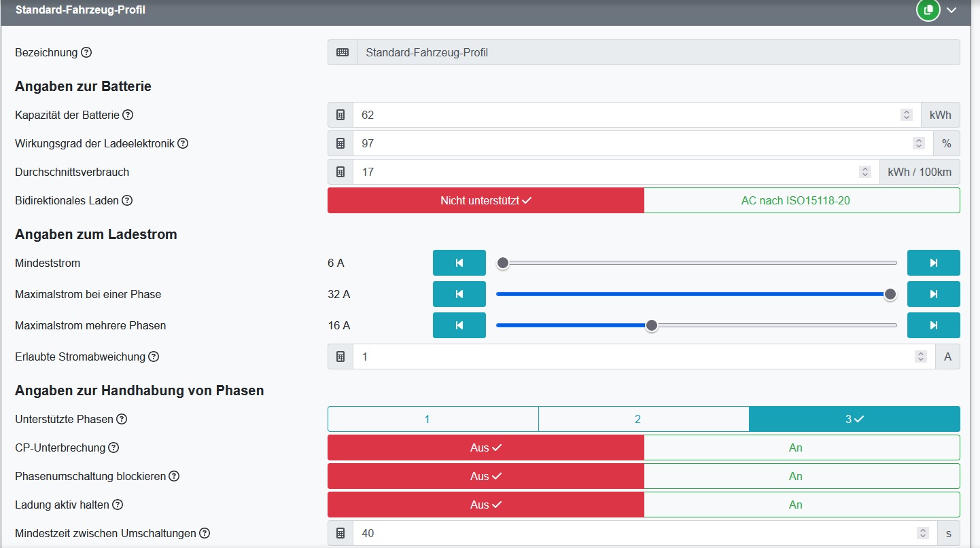Click calculator icon for Kapazität der Batterie
Image resolution: width=980 pixels, height=548 pixels.
point(340,115)
